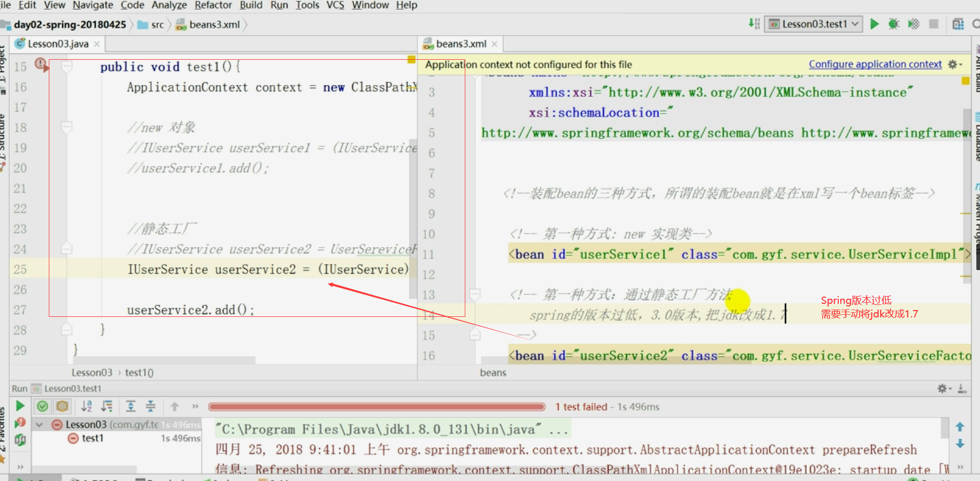
Task: Toggle comment fold marker at line 18
Action: click(x=66, y=127)
